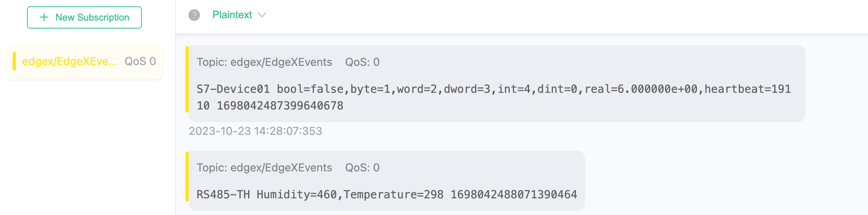Click yellow bar beside RS485-TH message
868x215 pixels.
[187, 176]
